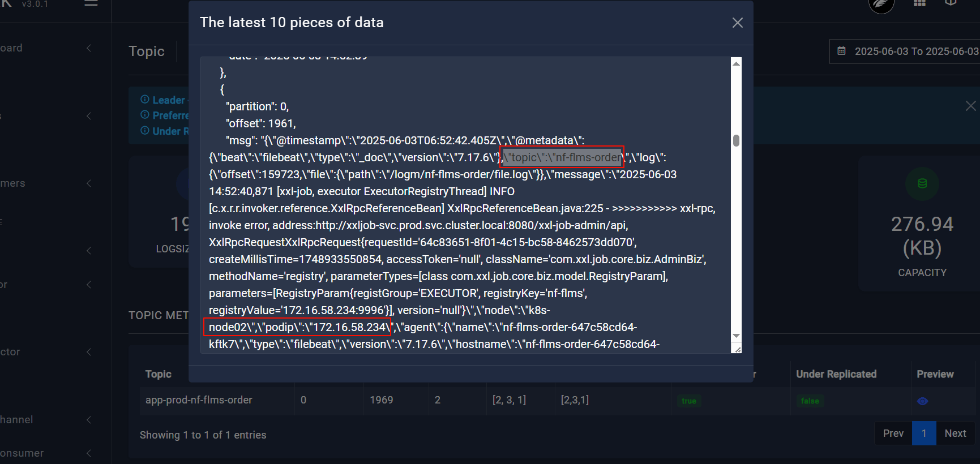This screenshot has height=464, width=980.
Task: Expand the Channel sidebar menu chevron
Action: click(89, 420)
